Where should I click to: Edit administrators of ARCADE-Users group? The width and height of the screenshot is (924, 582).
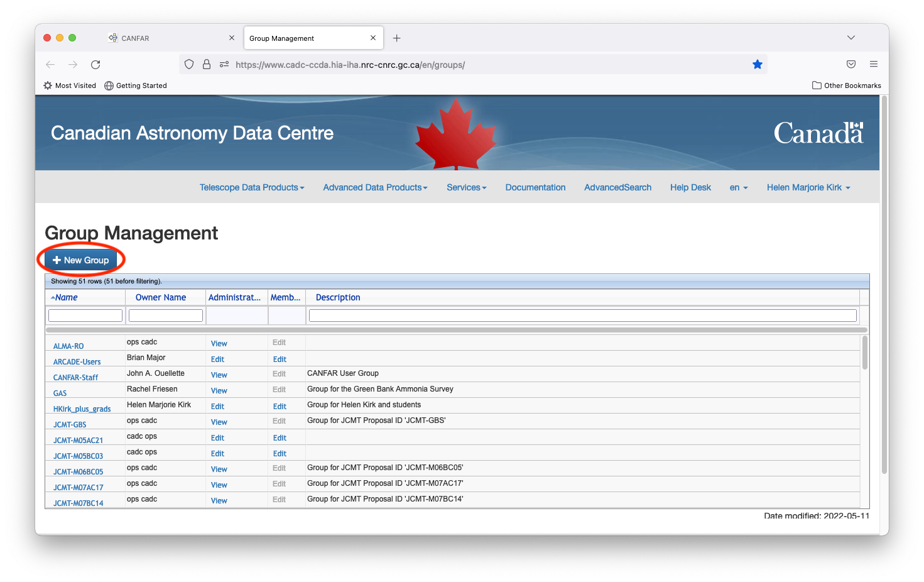(217, 360)
